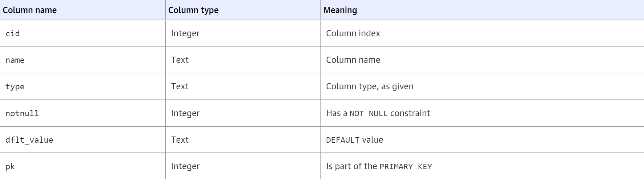Select the "cid" column name cell
The width and height of the screenshot is (644, 179).
click(82, 33)
